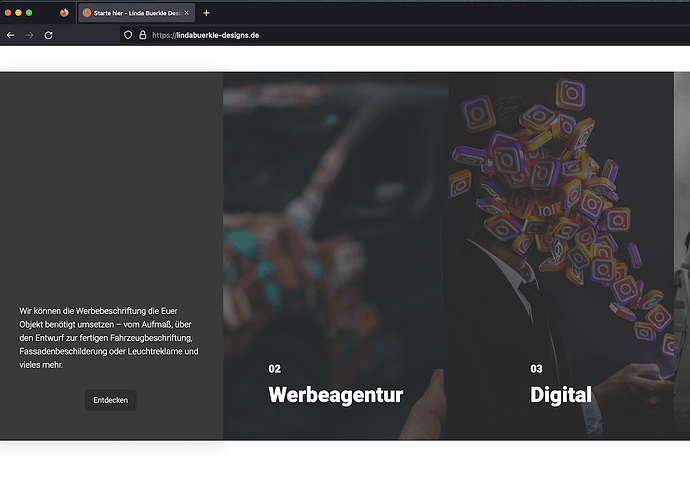Reload the current page
The image size is (690, 488).
[48, 35]
